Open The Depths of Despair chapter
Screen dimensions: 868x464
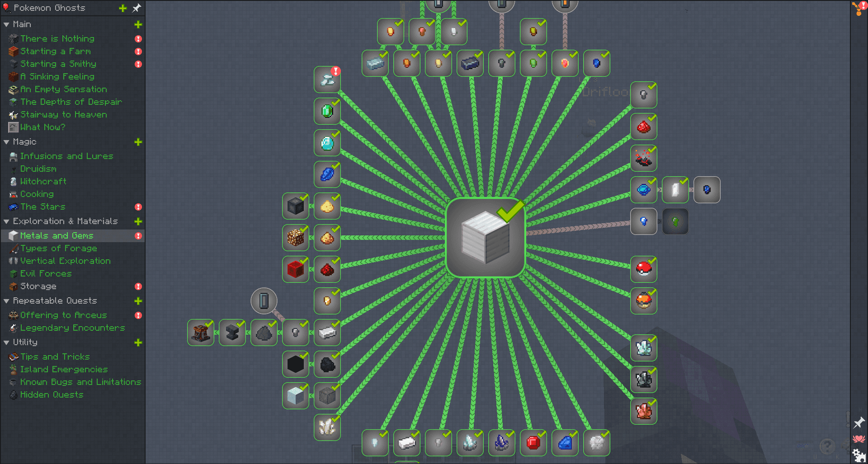[x=72, y=102]
